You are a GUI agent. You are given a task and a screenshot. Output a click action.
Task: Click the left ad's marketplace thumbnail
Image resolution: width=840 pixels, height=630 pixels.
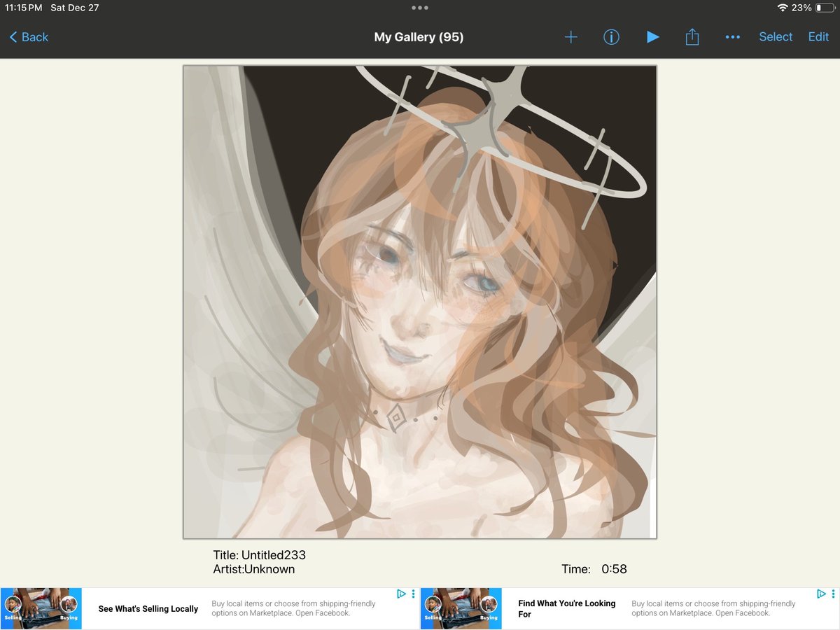[41, 609]
